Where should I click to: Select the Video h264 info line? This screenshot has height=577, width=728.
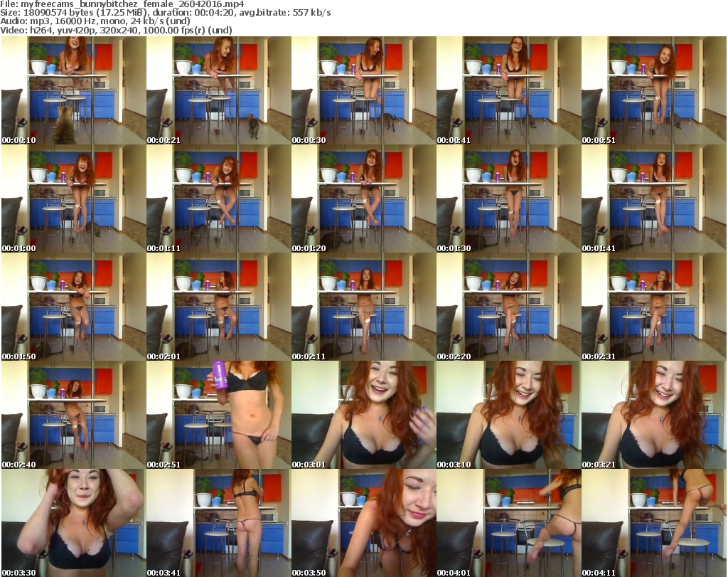pos(116,30)
